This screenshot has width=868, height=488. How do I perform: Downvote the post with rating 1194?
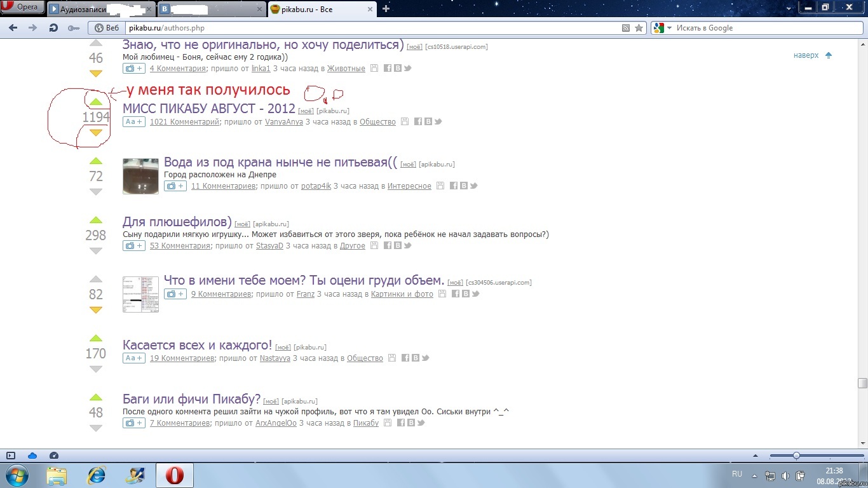pos(96,133)
